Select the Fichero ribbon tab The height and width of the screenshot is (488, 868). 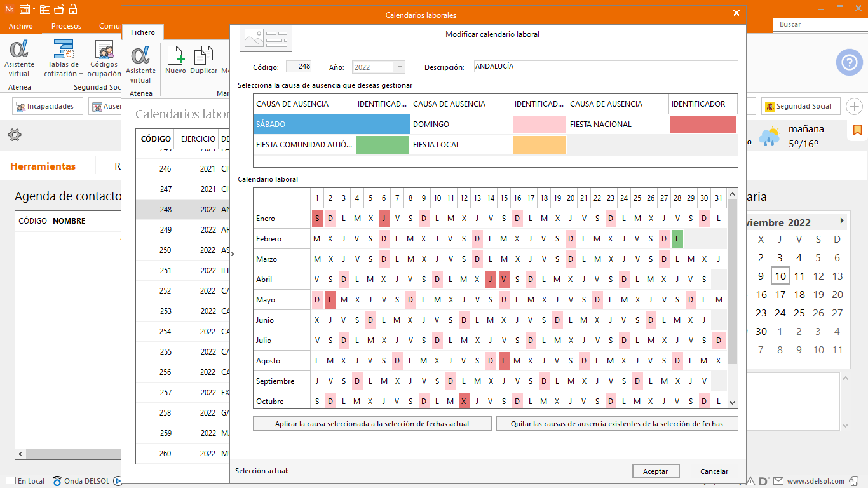pos(143,32)
